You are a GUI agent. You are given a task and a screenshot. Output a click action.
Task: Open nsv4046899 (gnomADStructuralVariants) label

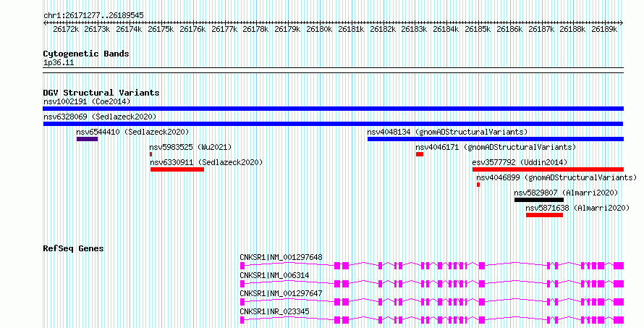(x=556, y=177)
